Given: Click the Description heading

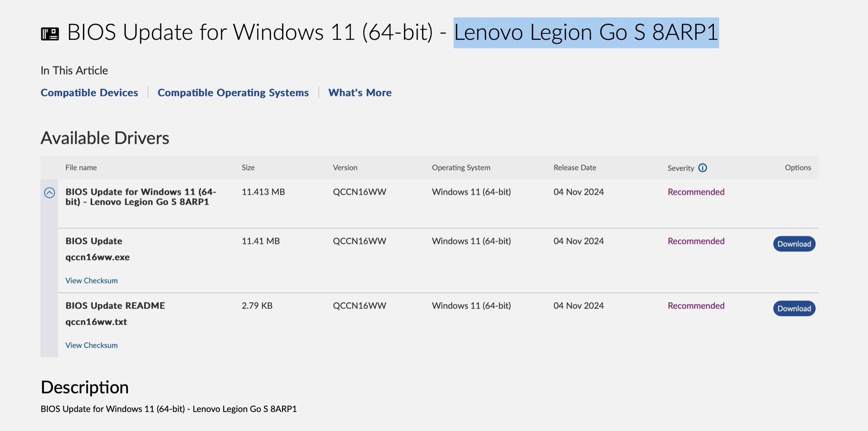Looking at the screenshot, I should point(85,387).
